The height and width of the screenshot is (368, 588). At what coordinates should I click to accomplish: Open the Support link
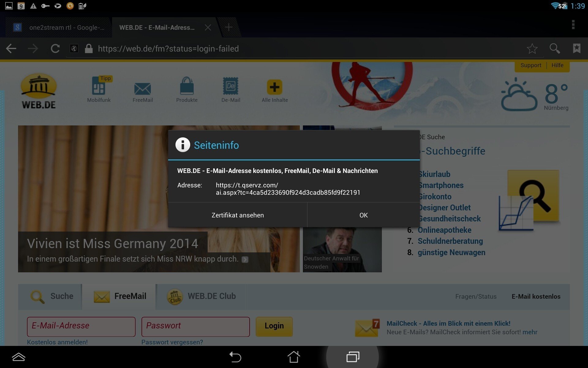(x=531, y=65)
